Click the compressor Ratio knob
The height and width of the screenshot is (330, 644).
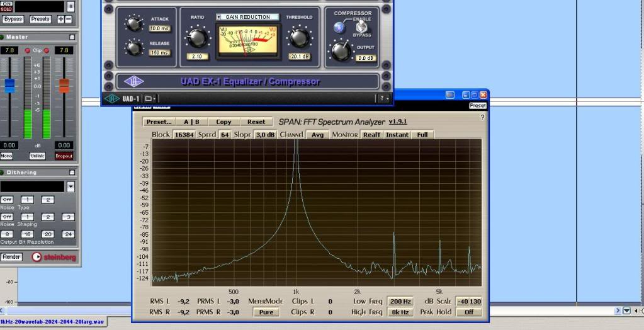tap(198, 37)
